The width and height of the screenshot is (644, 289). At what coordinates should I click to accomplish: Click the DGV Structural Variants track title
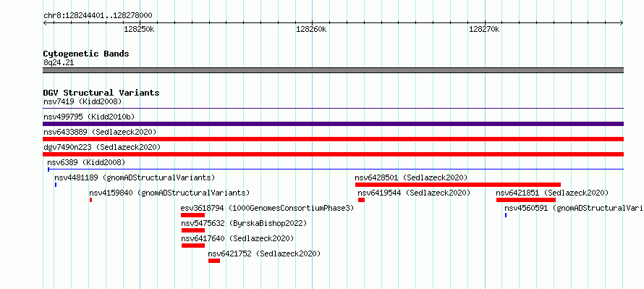[x=101, y=93]
